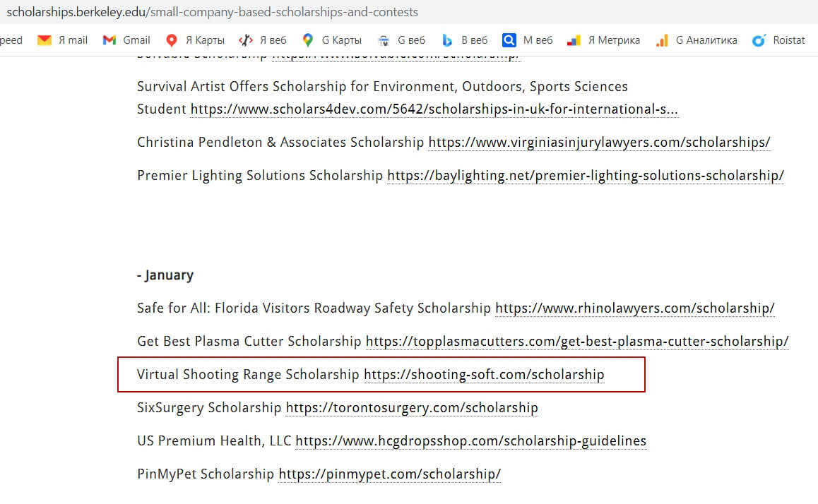The width and height of the screenshot is (818, 504).
Task: Click the М веб search bookmark icon
Action: [509, 40]
